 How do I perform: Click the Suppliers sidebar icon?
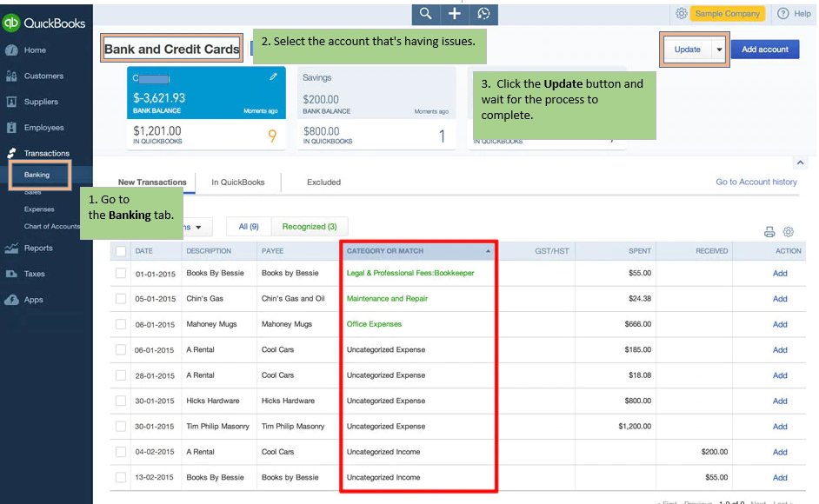[x=11, y=102]
